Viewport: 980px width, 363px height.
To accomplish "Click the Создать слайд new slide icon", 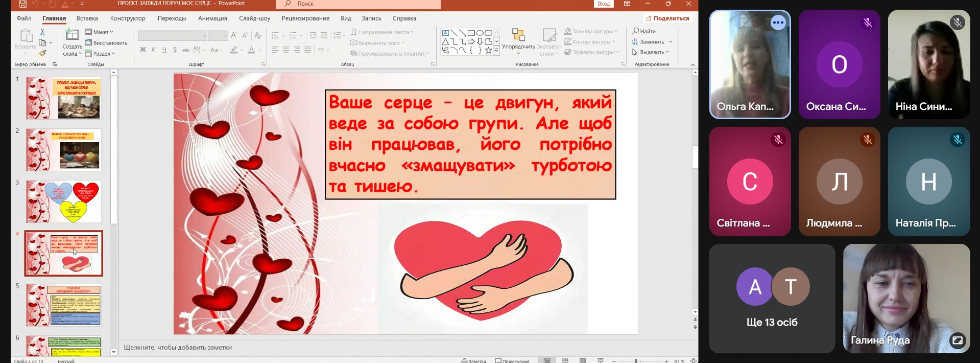I will (x=72, y=35).
